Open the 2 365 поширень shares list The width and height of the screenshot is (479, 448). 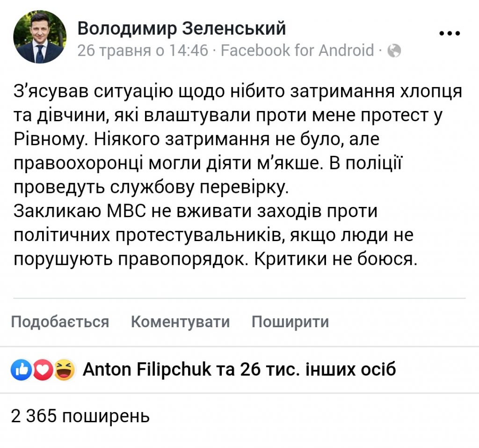point(80,416)
